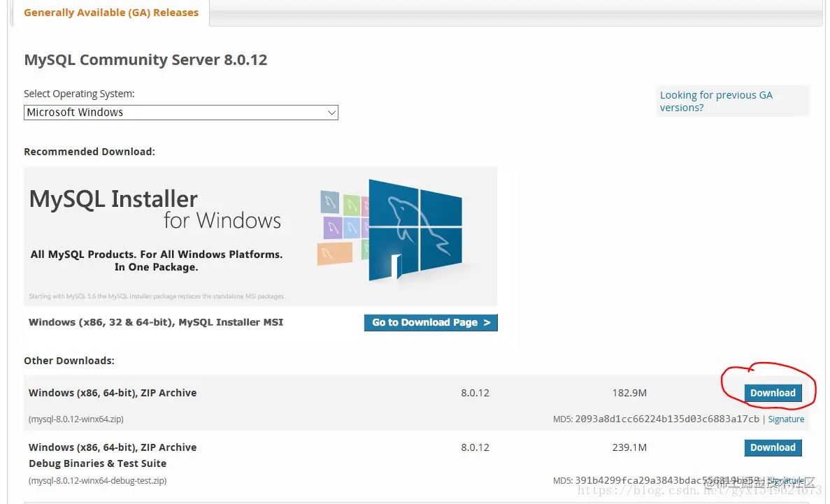Click the Go to Download Page button
830x504 pixels.
[x=431, y=322]
